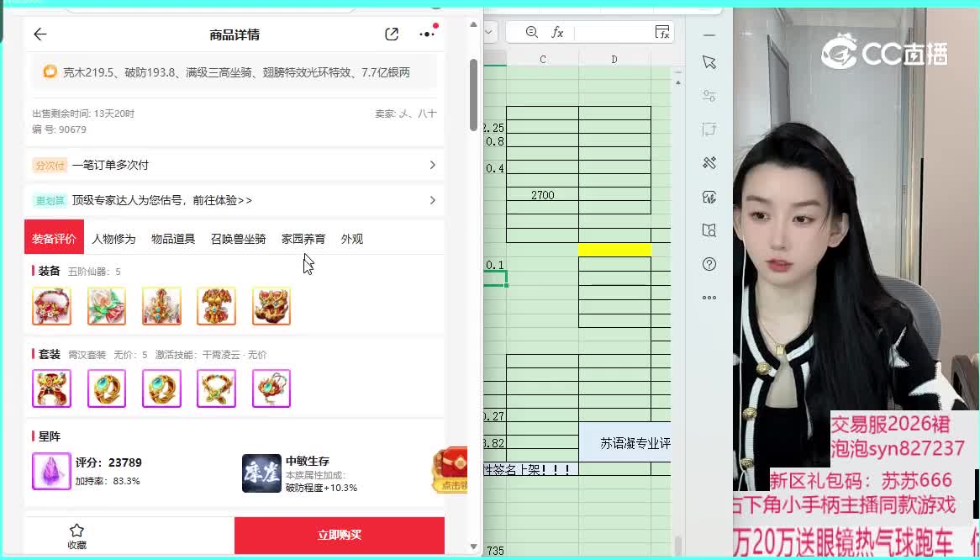Image resolution: width=980 pixels, height=560 pixels.
Task: Select the lotus flower equipment icon
Action: (107, 306)
